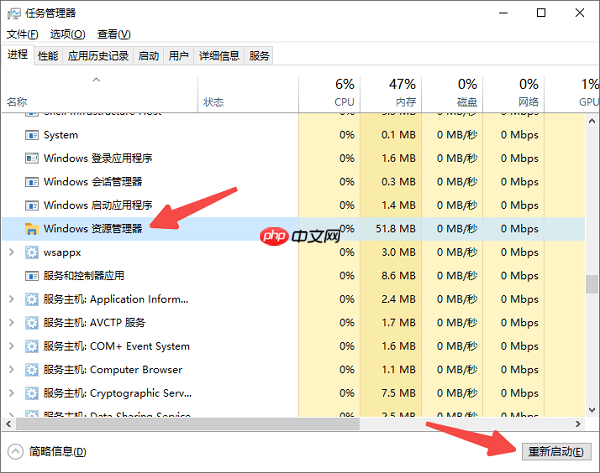Image resolution: width=600 pixels, height=473 pixels.
Task: Expand the wsappx process group
Action: 11,253
